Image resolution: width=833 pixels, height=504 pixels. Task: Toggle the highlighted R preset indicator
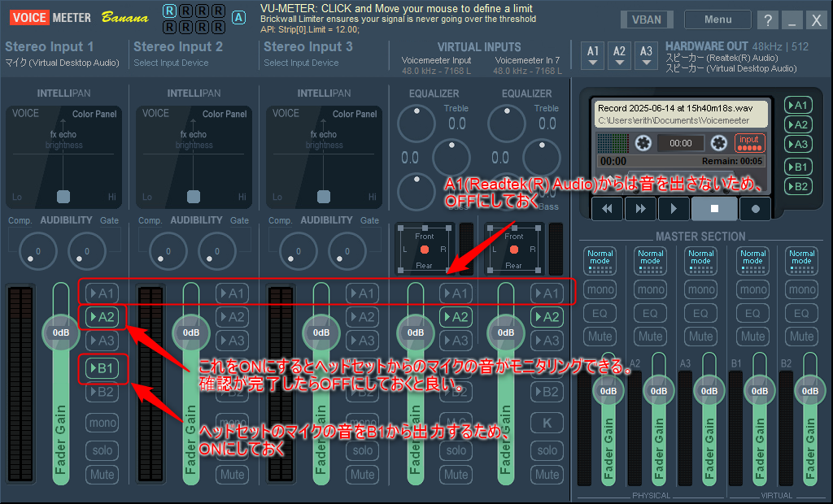click(x=169, y=11)
